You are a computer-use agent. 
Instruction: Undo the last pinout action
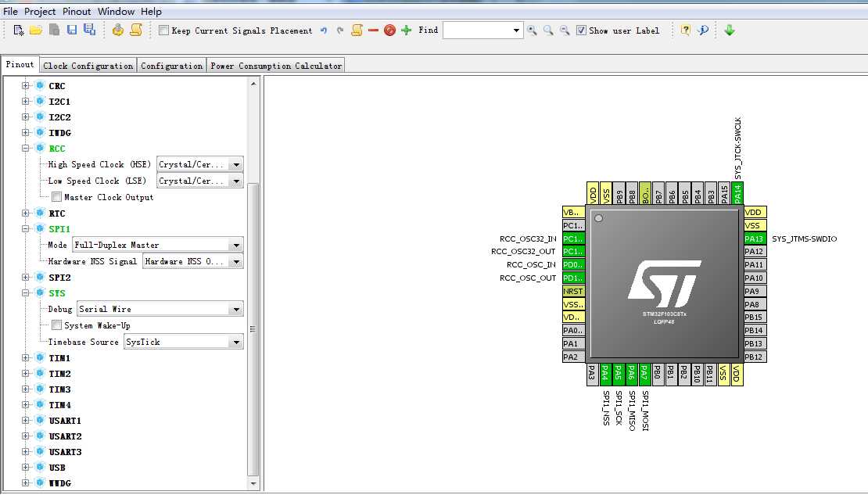(324, 30)
